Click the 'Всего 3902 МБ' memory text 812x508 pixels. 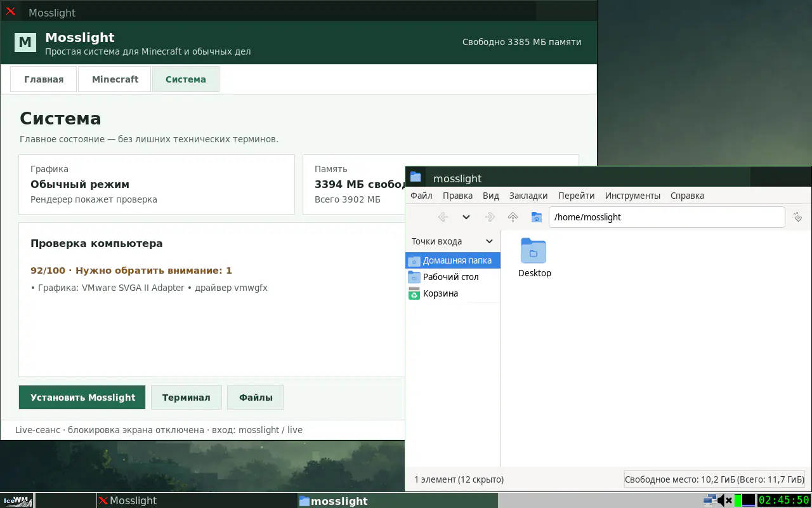point(348,199)
